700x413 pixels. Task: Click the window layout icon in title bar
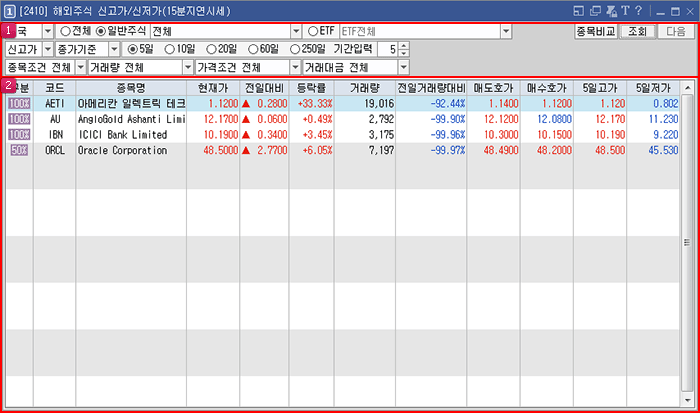pos(579,11)
